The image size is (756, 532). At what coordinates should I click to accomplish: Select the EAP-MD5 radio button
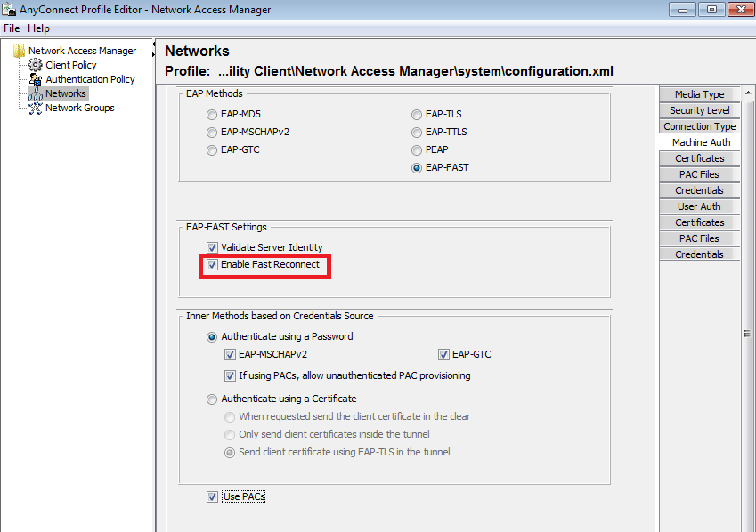(x=212, y=115)
